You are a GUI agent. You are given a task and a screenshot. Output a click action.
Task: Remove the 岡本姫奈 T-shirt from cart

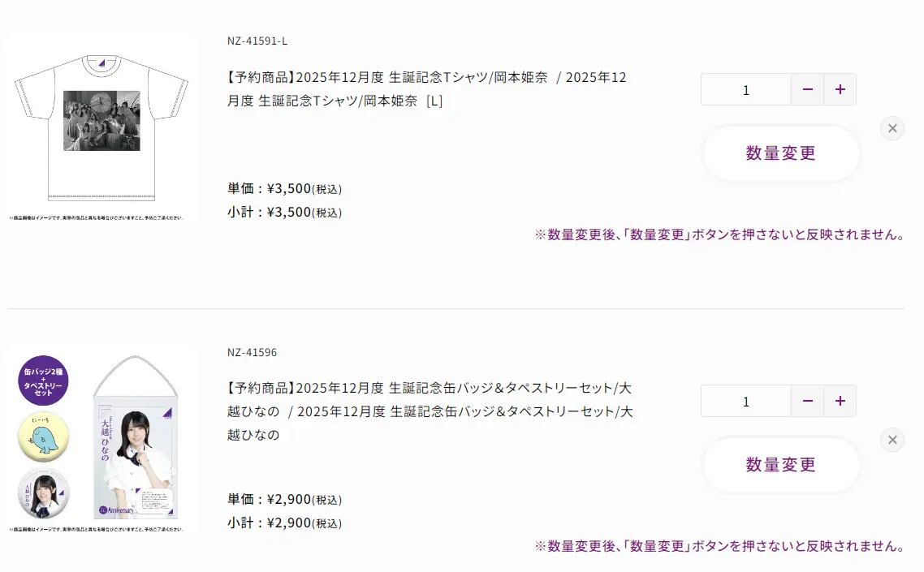pos(892,128)
